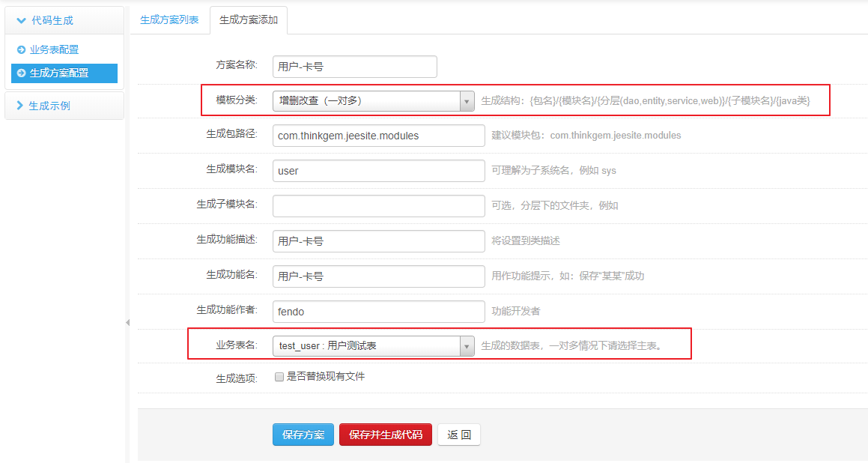Click hint 可理解为子系统名，例如 sys
This screenshot has height=463, width=868.
coord(553,171)
